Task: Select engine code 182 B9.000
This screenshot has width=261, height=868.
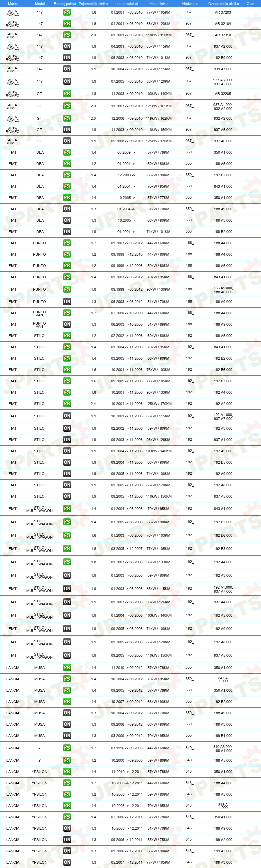Action: pos(223,58)
